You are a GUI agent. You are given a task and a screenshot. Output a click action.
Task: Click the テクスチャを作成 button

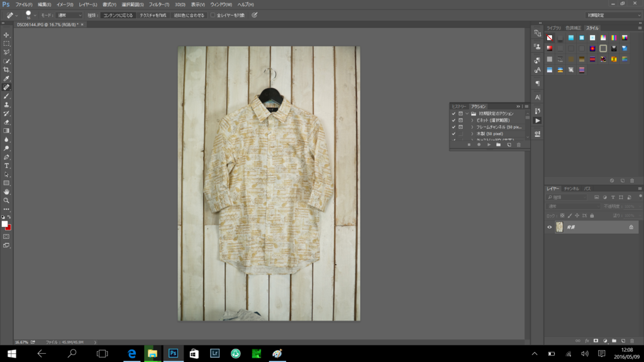point(153,15)
